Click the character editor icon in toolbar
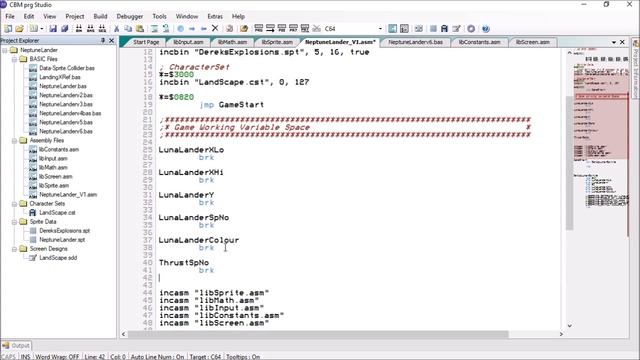Screen dimensions: 640x360 coord(444,29)
